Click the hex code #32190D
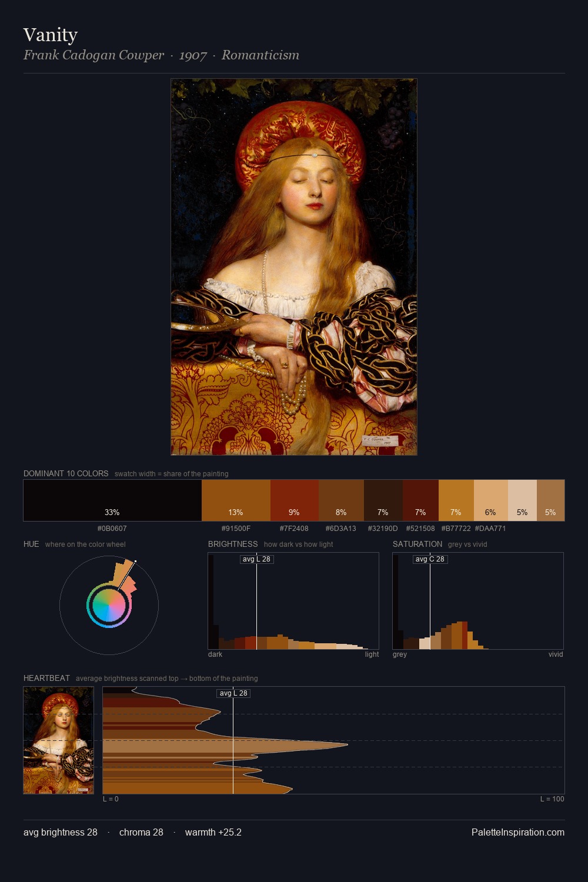Image resolution: width=588 pixels, height=882 pixels. [383, 529]
